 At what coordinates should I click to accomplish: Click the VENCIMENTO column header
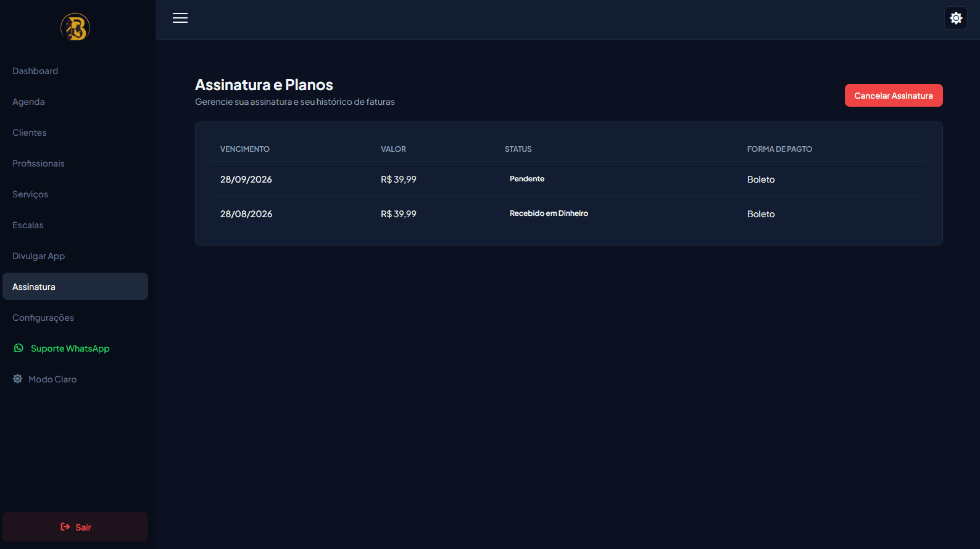click(245, 149)
